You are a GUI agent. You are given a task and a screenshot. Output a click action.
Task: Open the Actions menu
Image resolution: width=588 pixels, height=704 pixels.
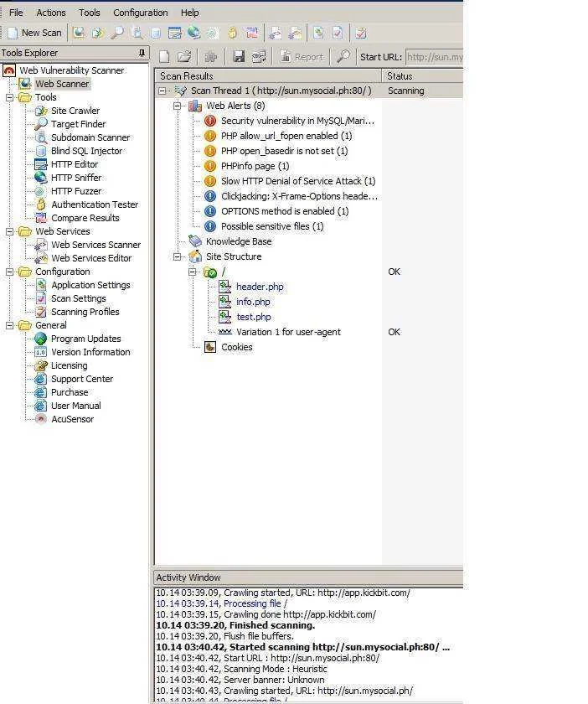[51, 13]
